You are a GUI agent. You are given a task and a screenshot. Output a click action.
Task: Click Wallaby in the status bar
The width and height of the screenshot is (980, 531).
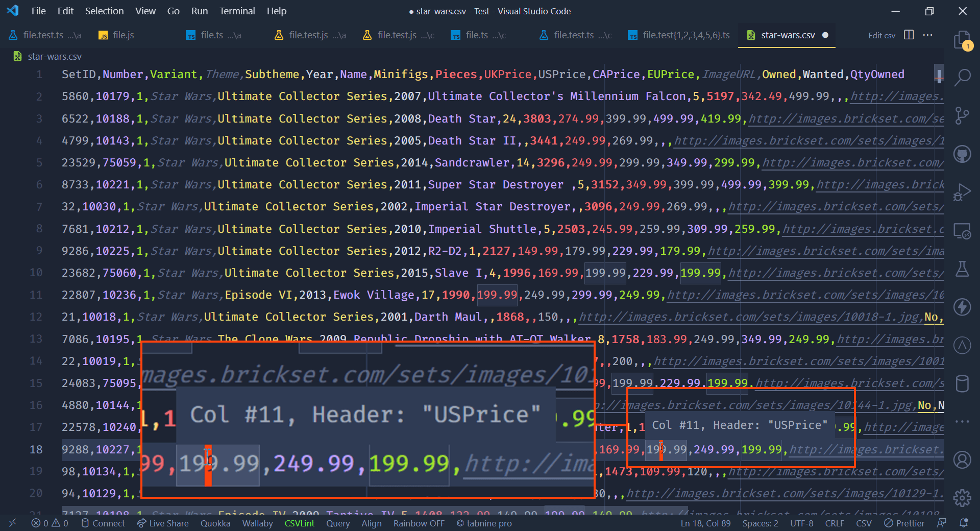coord(257,523)
